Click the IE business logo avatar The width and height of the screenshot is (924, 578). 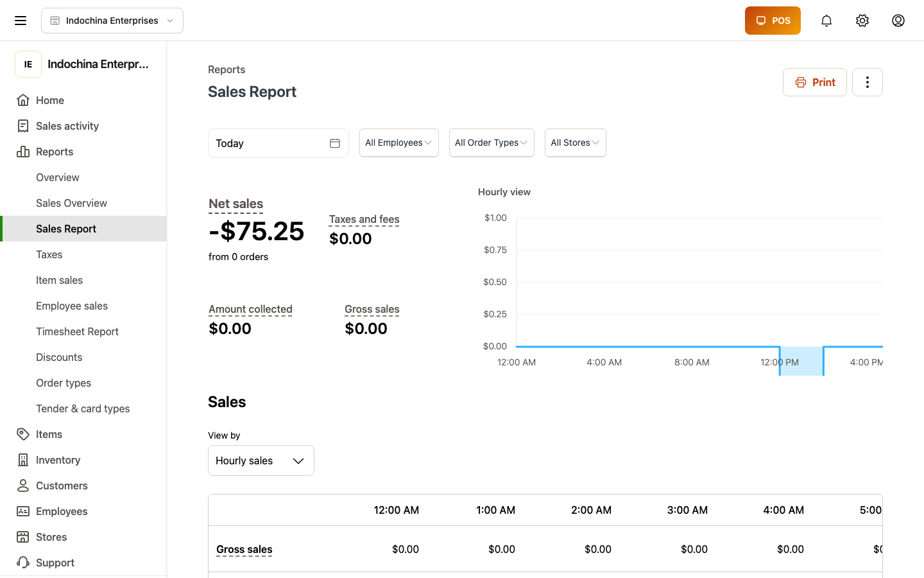(x=28, y=64)
